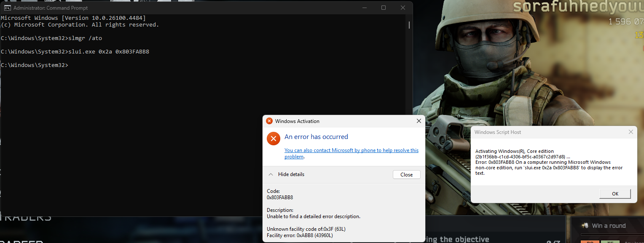Click the 'Unknown facility code of:0x3F (63L)' line
The image size is (644, 243).
coord(306,229)
